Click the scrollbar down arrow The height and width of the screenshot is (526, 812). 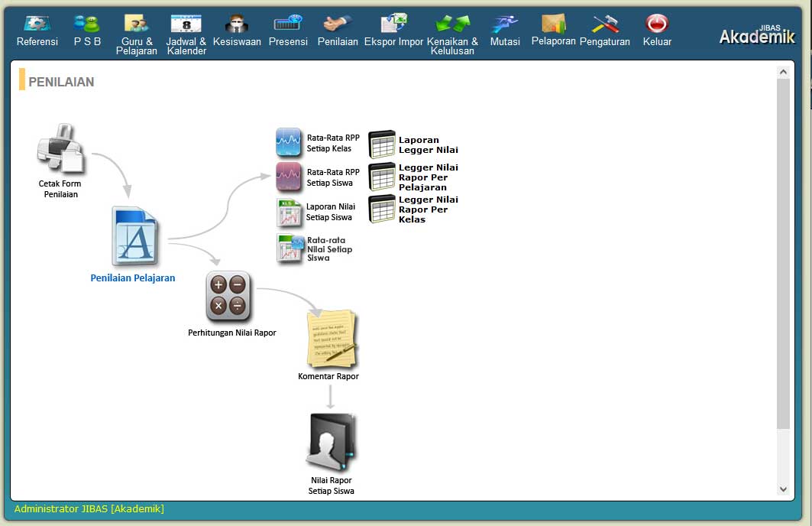pos(783,489)
